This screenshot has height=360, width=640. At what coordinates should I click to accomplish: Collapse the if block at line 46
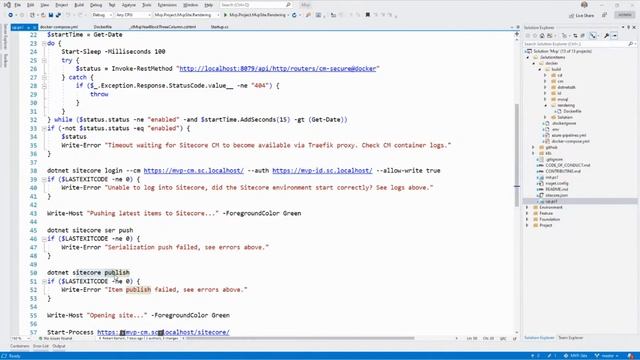click(x=44, y=239)
